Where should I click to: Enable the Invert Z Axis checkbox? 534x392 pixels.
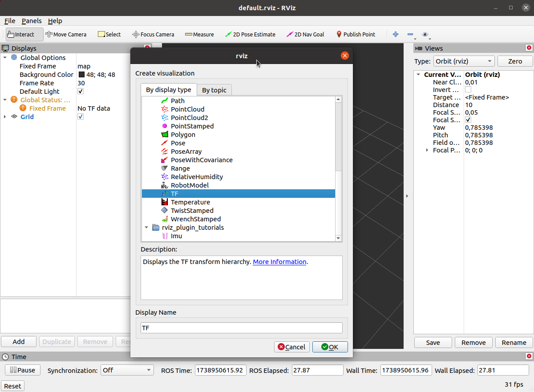coord(468,90)
